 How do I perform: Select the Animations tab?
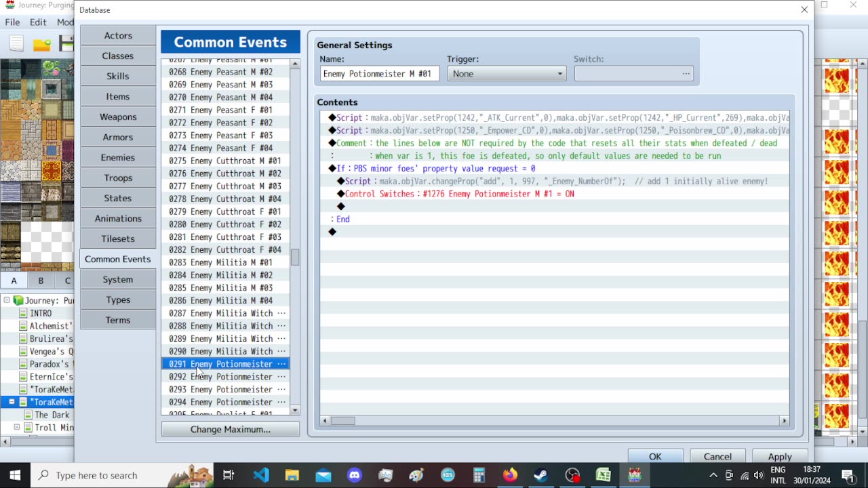tap(118, 218)
